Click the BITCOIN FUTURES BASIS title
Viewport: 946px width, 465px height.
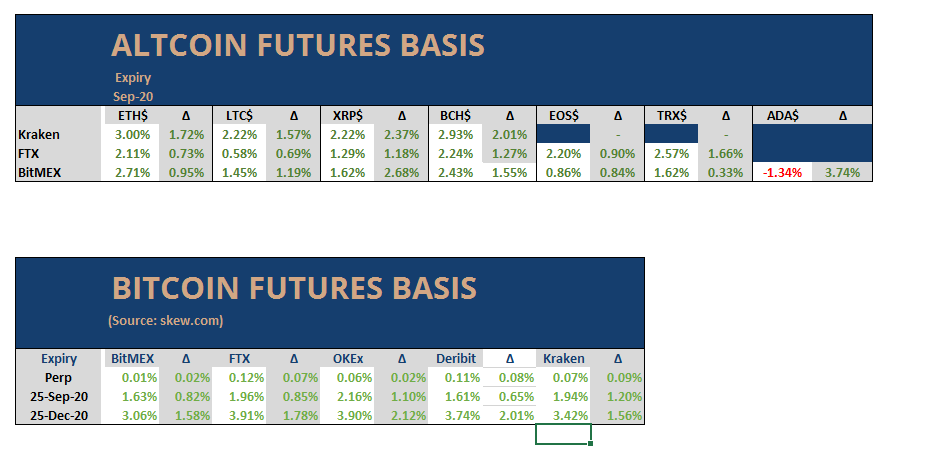[x=294, y=288]
